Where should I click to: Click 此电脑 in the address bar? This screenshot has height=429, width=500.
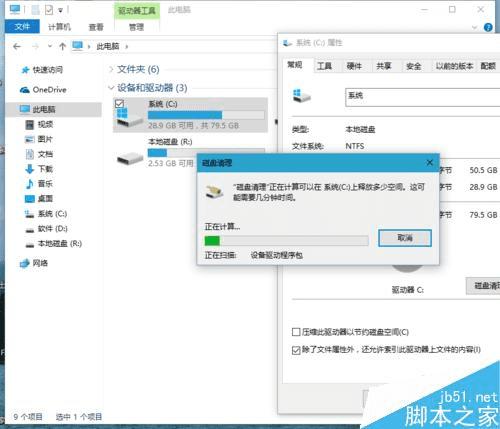108,47
